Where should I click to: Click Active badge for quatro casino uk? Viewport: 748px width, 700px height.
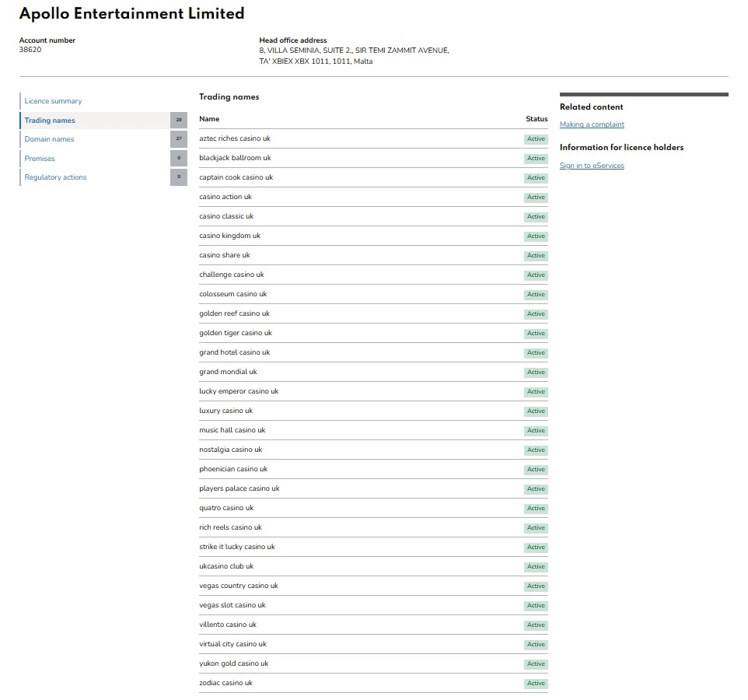point(537,509)
